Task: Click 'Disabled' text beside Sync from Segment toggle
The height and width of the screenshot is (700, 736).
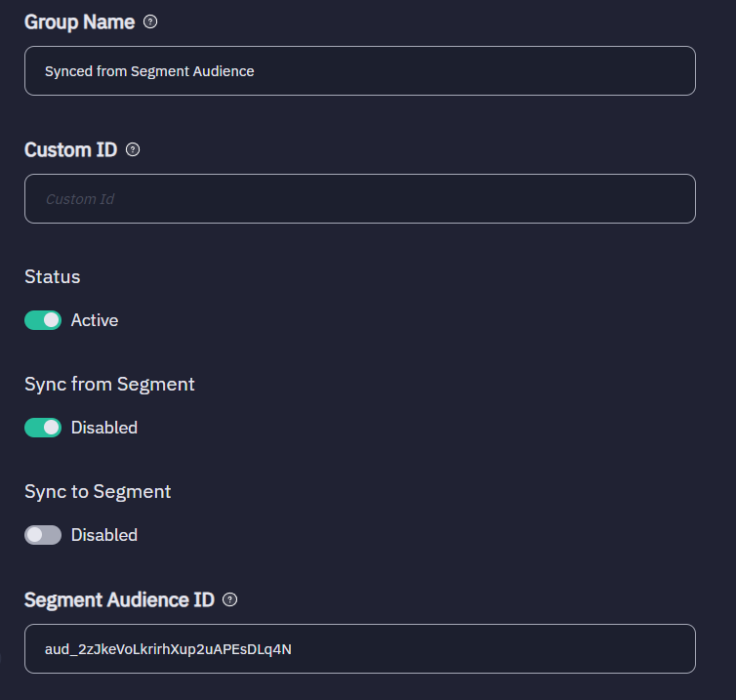Action: coord(104,428)
